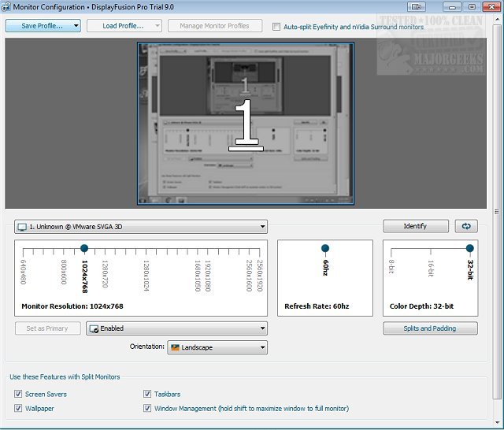The image size is (504, 430).
Task: Click the Enabled status icon
Action: point(94,328)
